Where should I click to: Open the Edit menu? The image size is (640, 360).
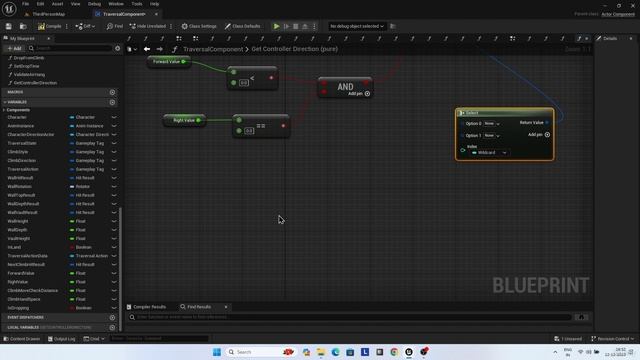(40, 4)
